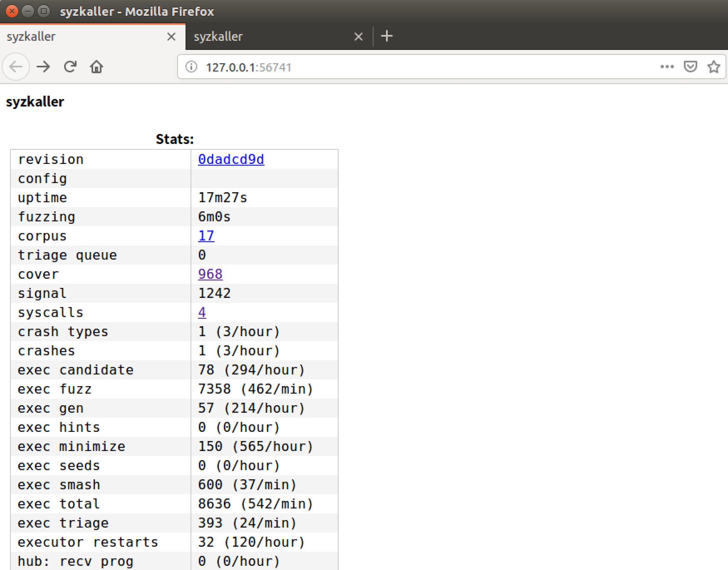Click the executor restarts value 32 (120/hour)
This screenshot has width=728, height=570.
pos(251,542)
